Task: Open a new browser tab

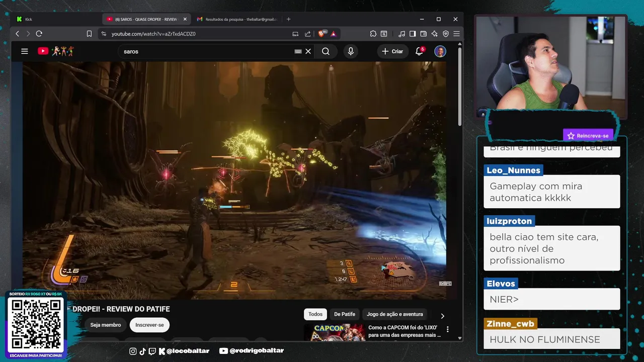Action: (x=288, y=19)
